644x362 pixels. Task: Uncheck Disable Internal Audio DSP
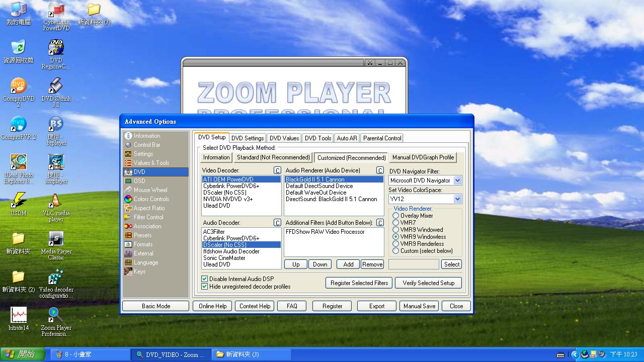click(x=205, y=279)
